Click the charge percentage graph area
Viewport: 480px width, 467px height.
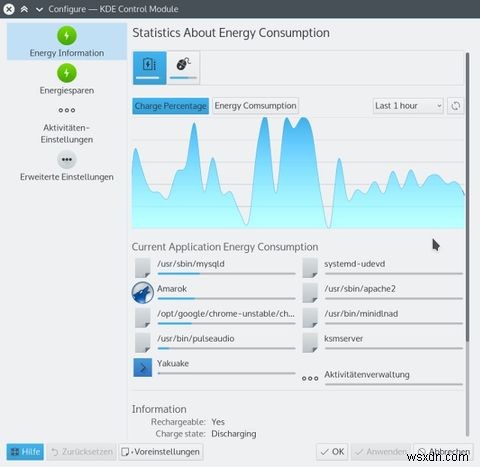point(298,173)
